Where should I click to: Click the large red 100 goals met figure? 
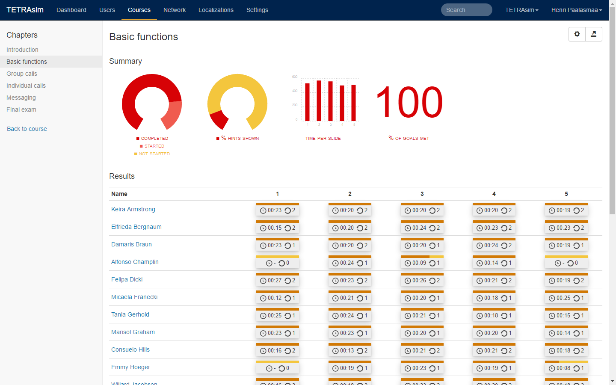click(409, 102)
